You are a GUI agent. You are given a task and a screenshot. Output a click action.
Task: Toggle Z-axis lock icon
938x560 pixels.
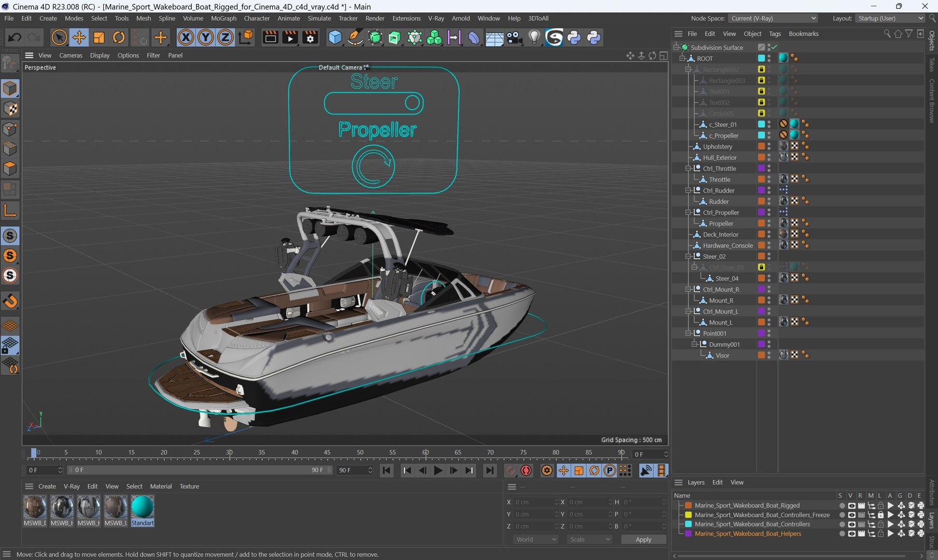pyautogui.click(x=225, y=37)
